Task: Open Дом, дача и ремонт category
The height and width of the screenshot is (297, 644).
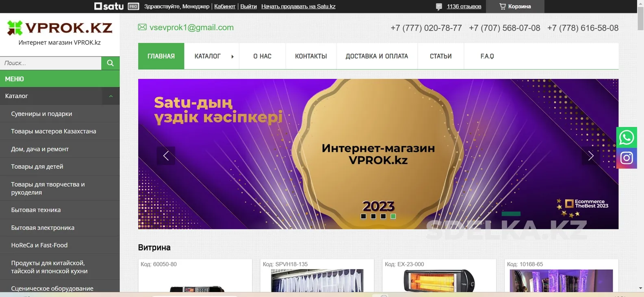Action: (x=60, y=149)
